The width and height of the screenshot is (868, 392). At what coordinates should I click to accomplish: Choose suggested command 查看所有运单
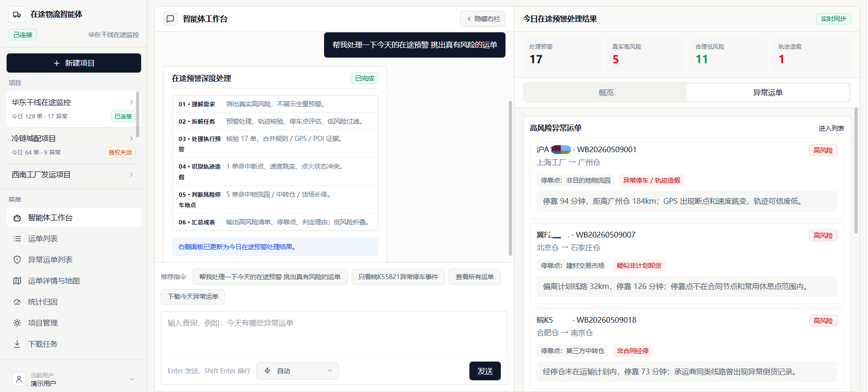coord(475,277)
